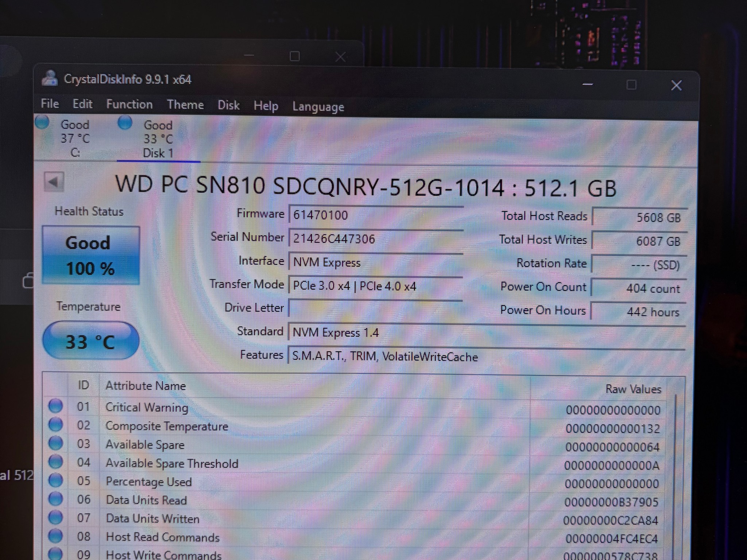Click raw value 000000000000A
Image resolution: width=747 pixels, height=560 pixels.
612,466
